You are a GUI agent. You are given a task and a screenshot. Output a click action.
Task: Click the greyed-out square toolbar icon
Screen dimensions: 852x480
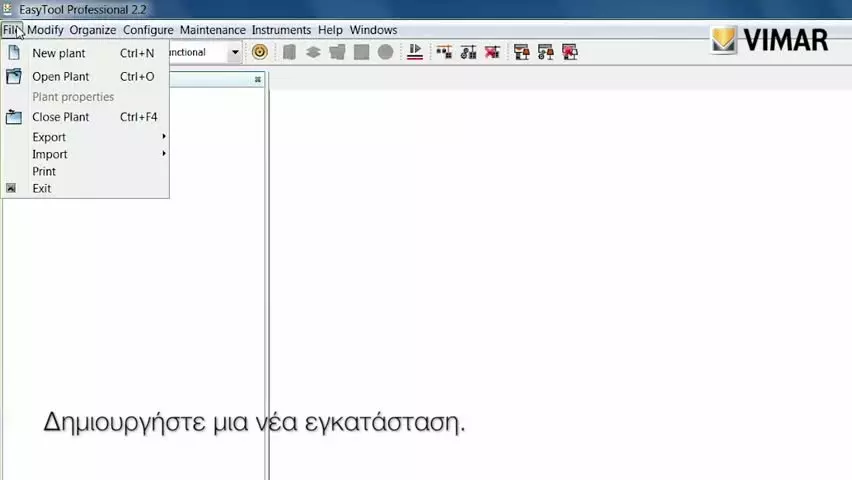[x=361, y=52]
